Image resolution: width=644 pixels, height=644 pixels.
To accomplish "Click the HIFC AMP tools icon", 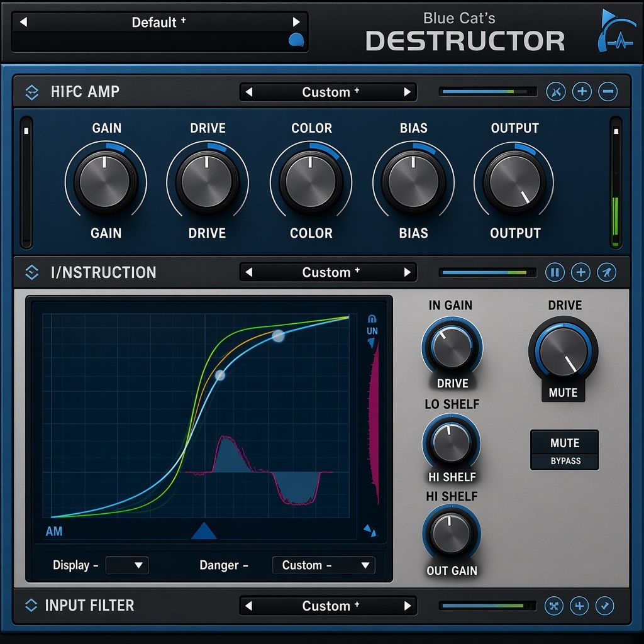I will pos(556,92).
